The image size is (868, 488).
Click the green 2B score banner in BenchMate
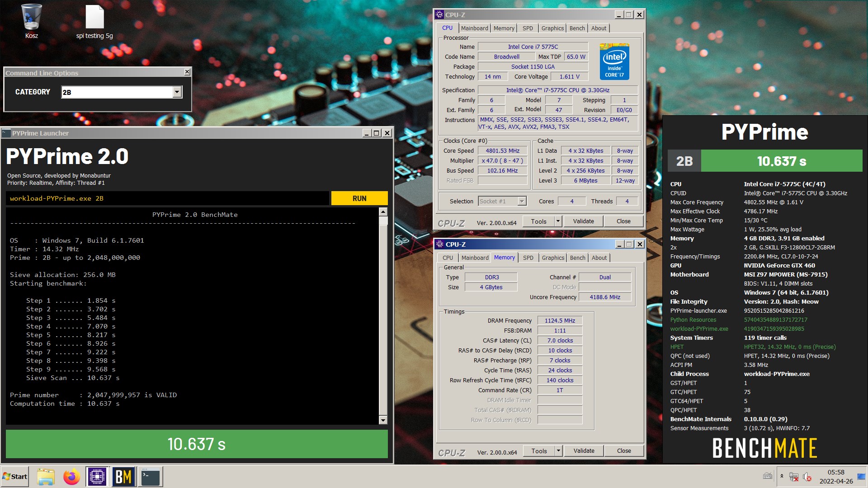click(x=765, y=161)
